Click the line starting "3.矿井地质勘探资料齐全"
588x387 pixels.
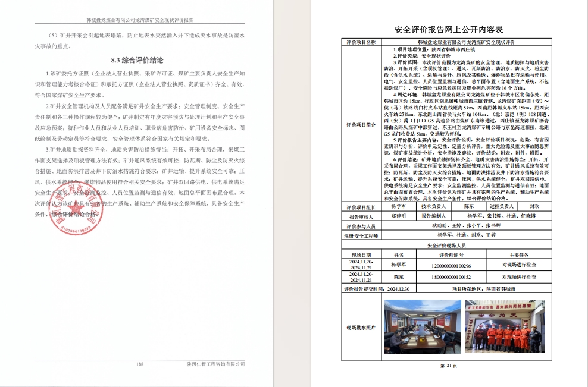pos(145,149)
